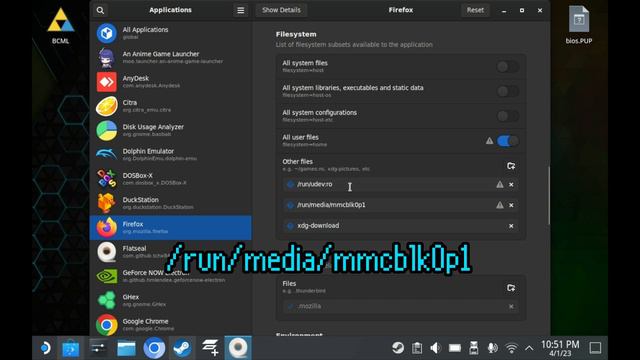
Task: Open the application launcher in taskbar
Action: [45, 348]
